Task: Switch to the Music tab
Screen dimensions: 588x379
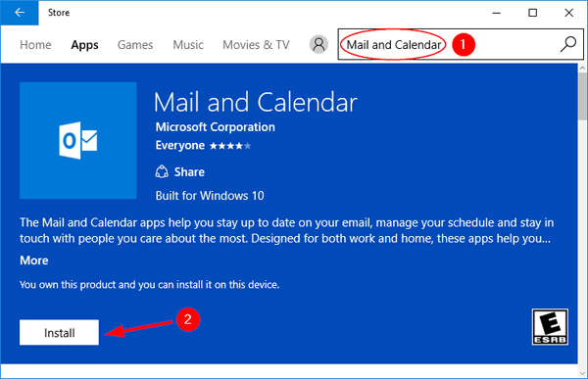Action: pyautogui.click(x=188, y=45)
